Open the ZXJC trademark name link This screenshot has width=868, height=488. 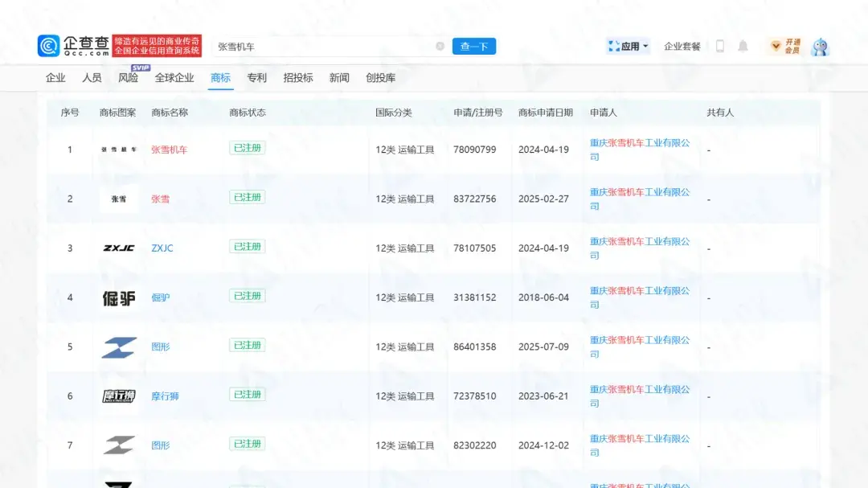[x=162, y=248]
